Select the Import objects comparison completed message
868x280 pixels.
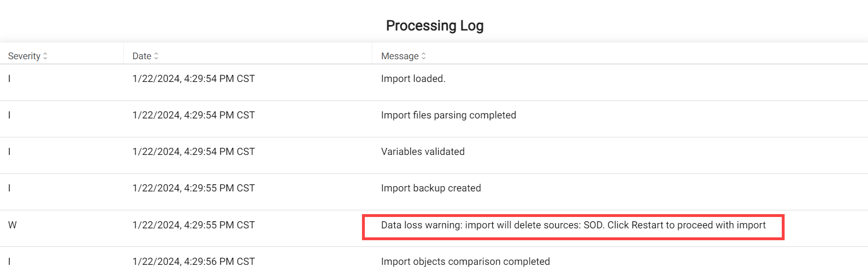[465, 262]
